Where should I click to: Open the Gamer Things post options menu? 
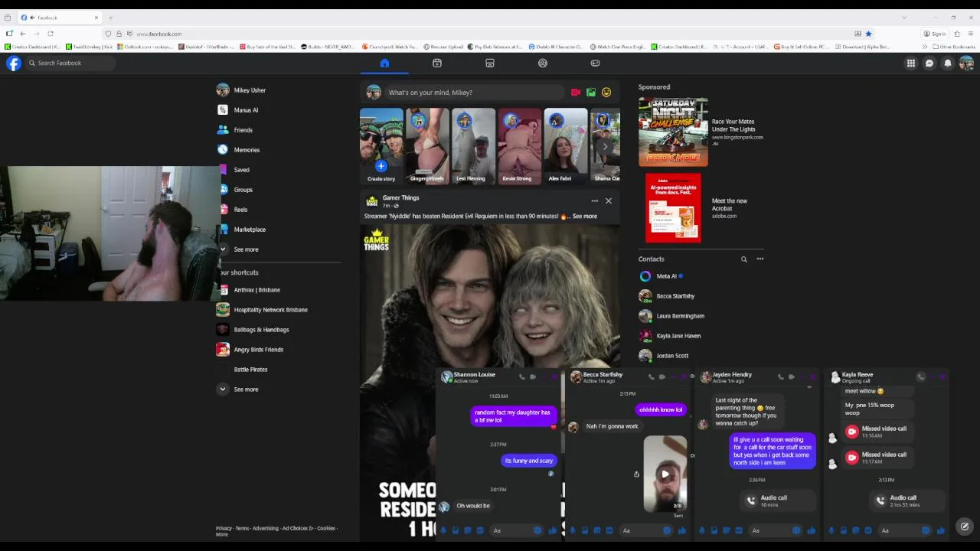(x=594, y=201)
